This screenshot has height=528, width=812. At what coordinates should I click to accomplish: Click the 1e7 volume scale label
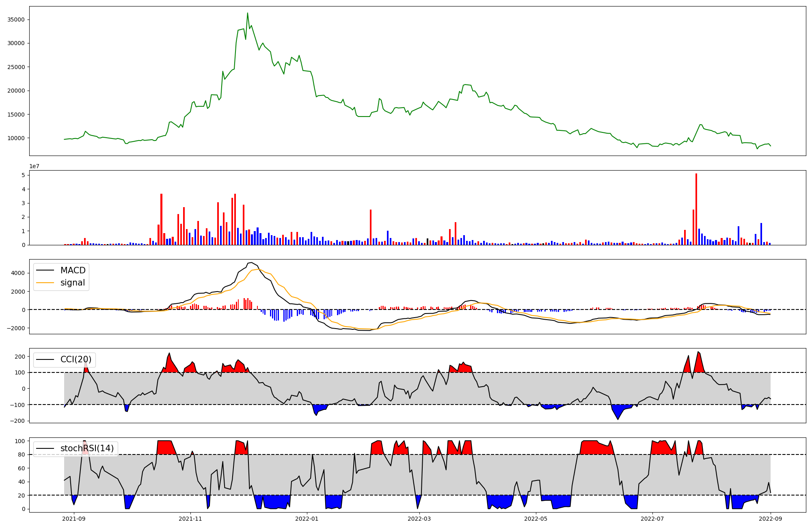click(34, 166)
